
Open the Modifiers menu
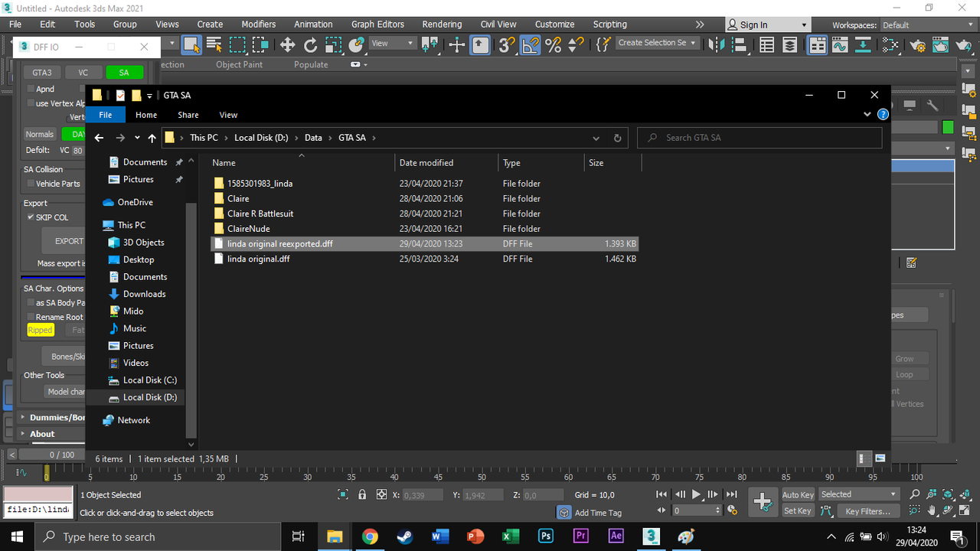[259, 24]
